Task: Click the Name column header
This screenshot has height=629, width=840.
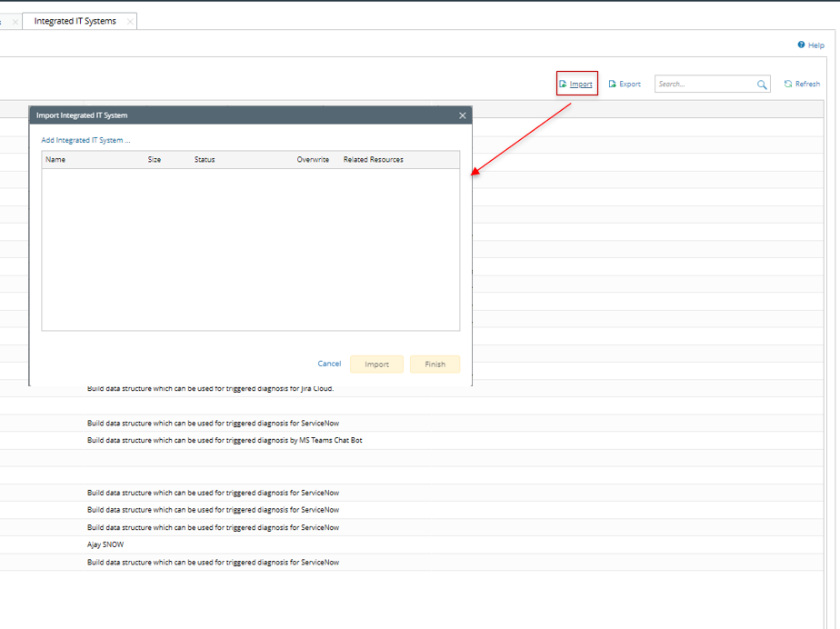Action: pyautogui.click(x=55, y=159)
